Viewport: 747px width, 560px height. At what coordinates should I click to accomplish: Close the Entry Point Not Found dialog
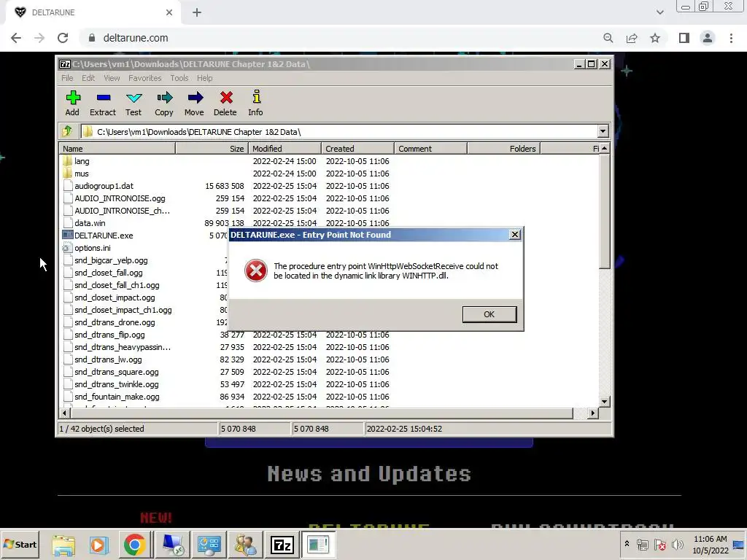(514, 235)
